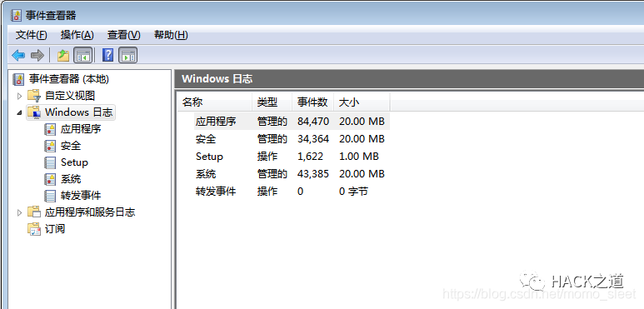Click the 系统 log icon in tree
The width and height of the screenshot is (644, 309).
(50, 179)
